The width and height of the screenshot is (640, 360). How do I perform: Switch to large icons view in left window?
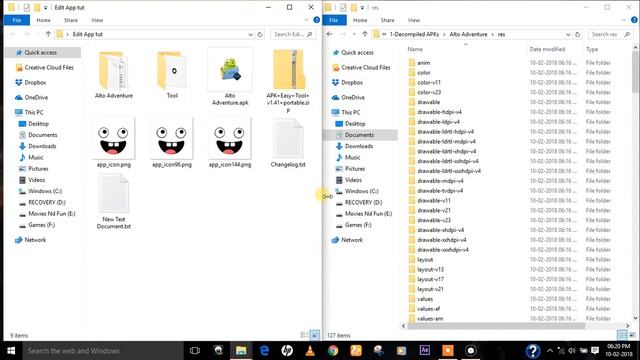(315, 335)
